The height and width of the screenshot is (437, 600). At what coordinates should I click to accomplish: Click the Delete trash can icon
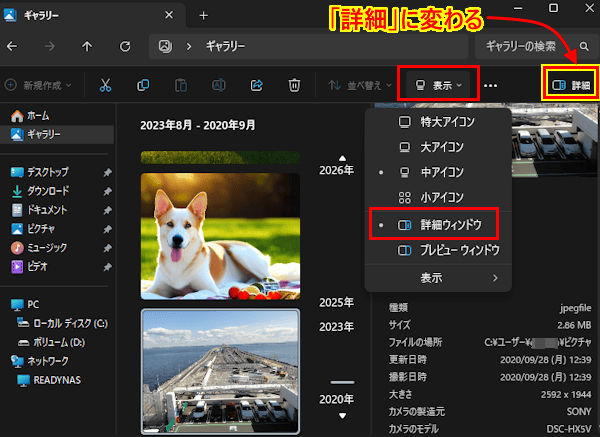(x=294, y=85)
